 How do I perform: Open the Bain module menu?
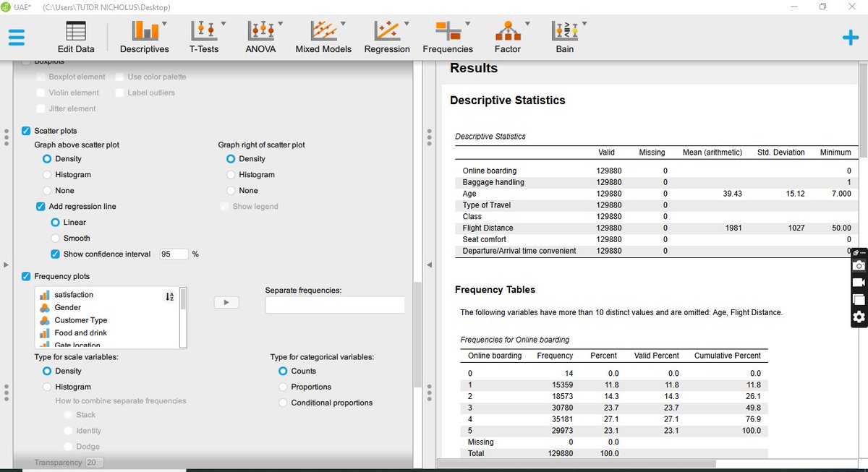(565, 37)
